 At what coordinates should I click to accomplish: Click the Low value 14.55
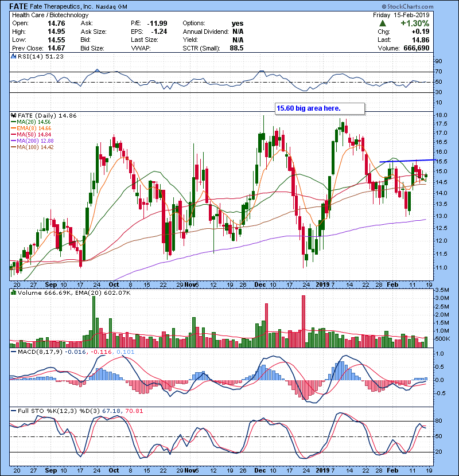click(56, 40)
